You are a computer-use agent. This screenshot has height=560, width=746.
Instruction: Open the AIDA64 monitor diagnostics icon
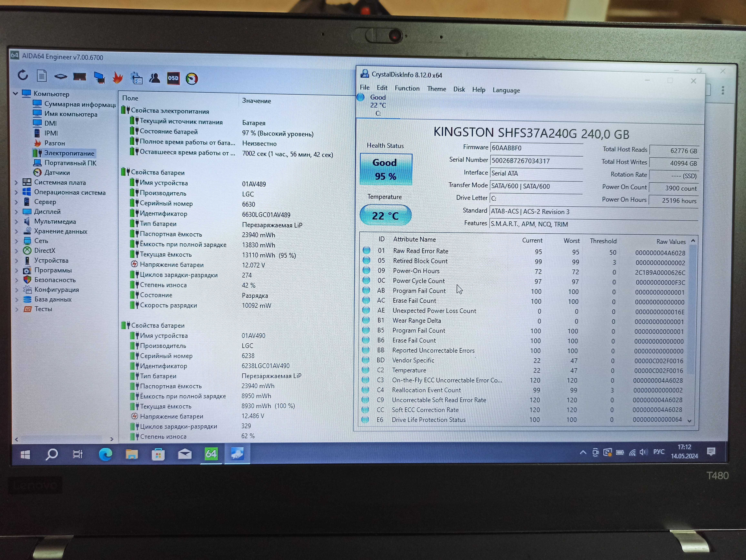coord(99,78)
